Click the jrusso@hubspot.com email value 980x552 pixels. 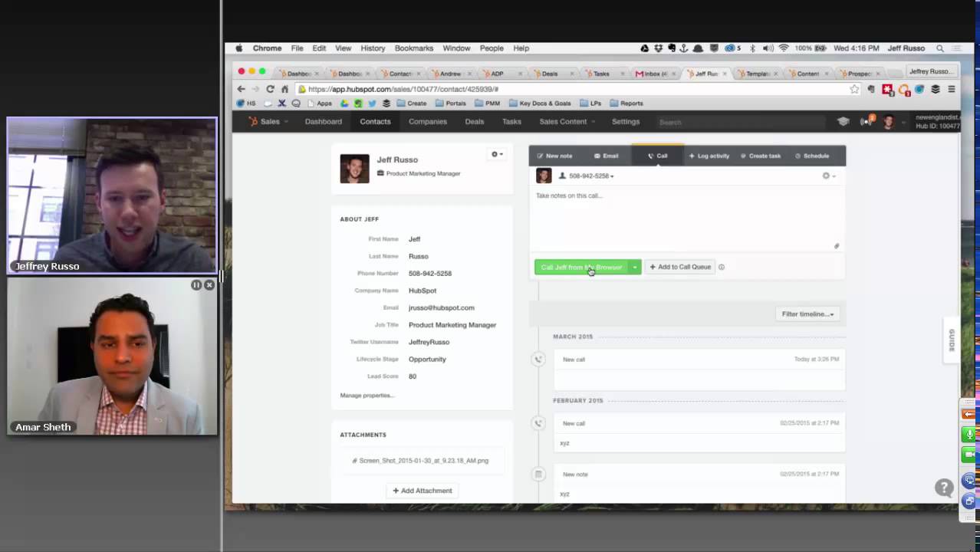coord(441,307)
